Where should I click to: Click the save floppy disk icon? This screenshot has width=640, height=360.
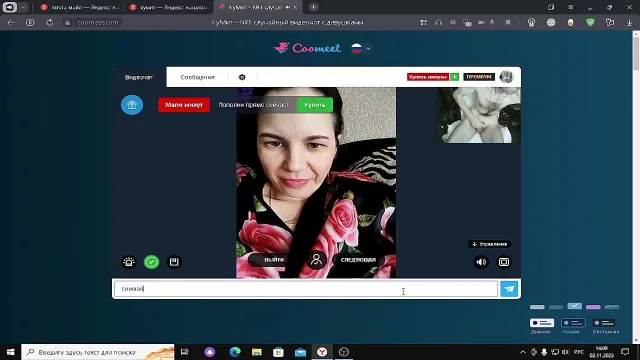(174, 262)
